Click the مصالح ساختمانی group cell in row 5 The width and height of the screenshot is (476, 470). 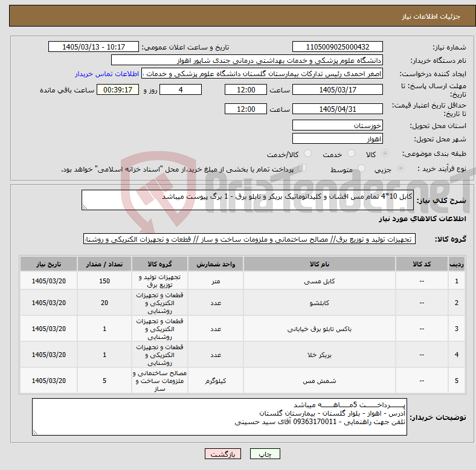tap(159, 381)
